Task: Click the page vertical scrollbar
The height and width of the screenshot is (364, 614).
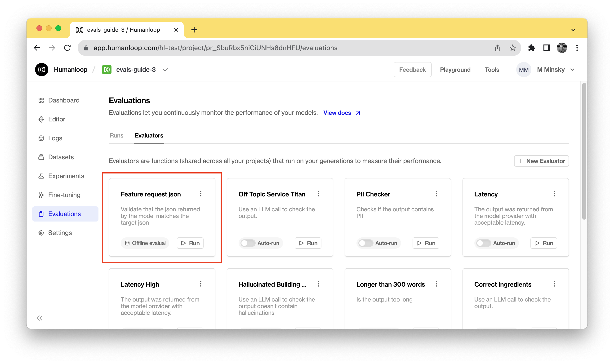Action: pyautogui.click(x=584, y=151)
